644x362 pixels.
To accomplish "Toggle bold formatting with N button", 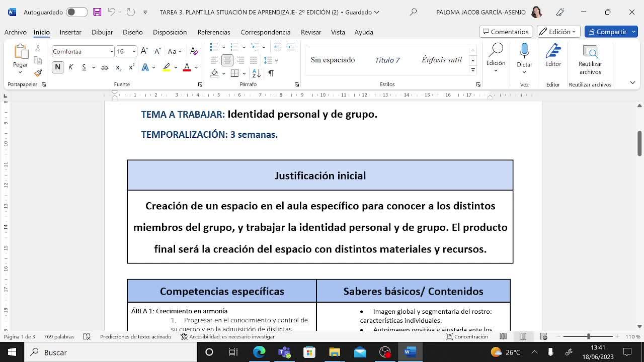I will pyautogui.click(x=58, y=67).
